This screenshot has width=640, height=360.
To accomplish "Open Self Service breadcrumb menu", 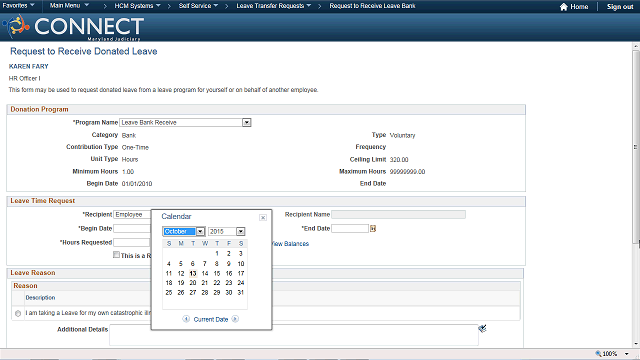I will click(x=198, y=6).
